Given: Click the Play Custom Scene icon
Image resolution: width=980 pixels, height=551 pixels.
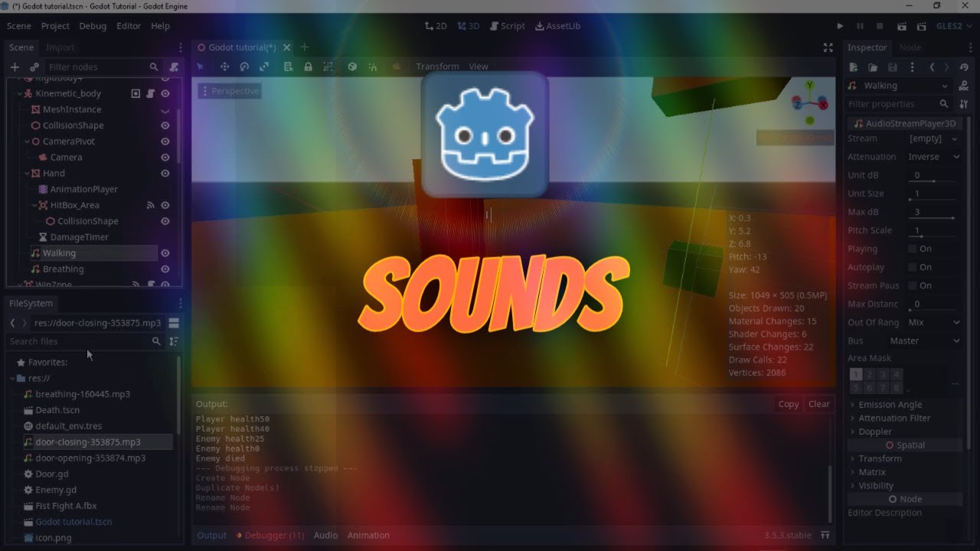Looking at the screenshot, I should click(x=921, y=26).
